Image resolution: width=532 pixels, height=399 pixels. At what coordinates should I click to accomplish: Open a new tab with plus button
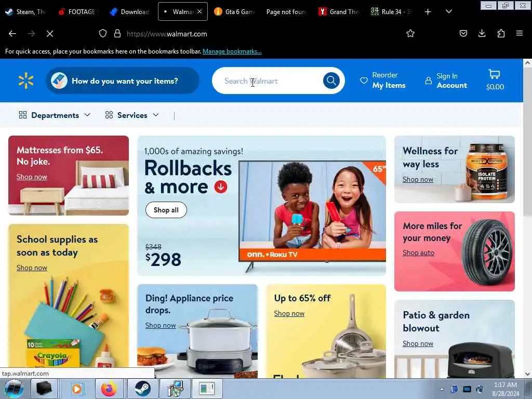(x=428, y=12)
